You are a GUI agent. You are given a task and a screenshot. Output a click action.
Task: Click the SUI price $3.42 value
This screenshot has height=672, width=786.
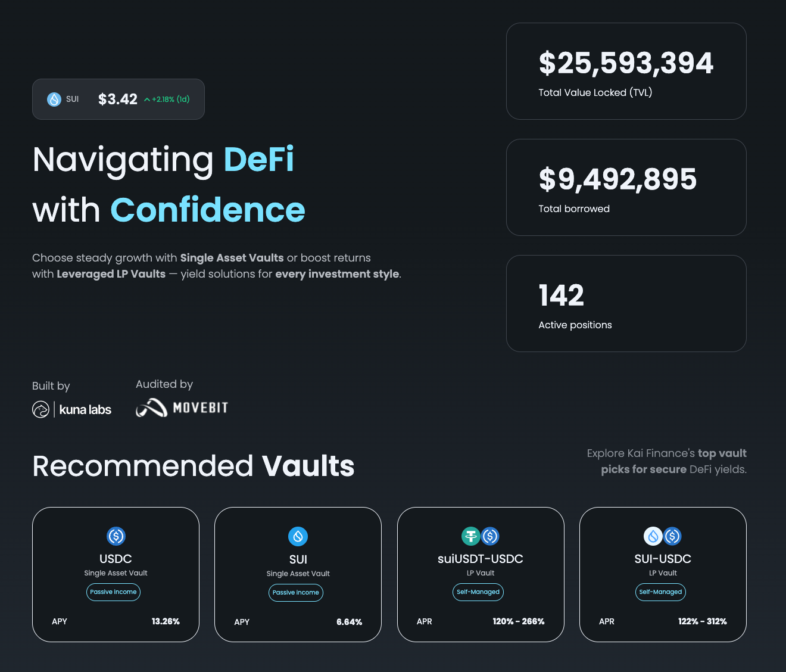pos(118,99)
